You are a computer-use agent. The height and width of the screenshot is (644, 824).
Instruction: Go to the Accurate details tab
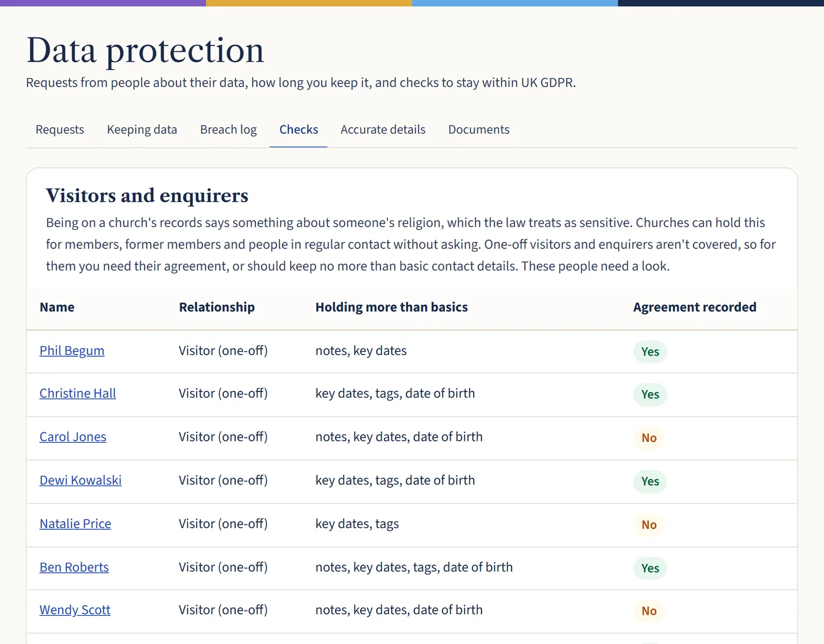(x=383, y=130)
